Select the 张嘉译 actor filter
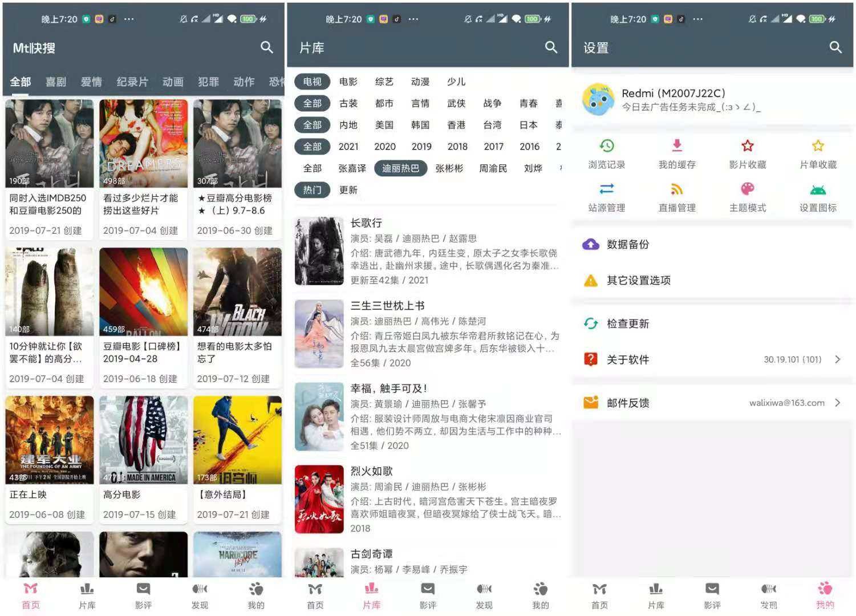 [x=352, y=168]
